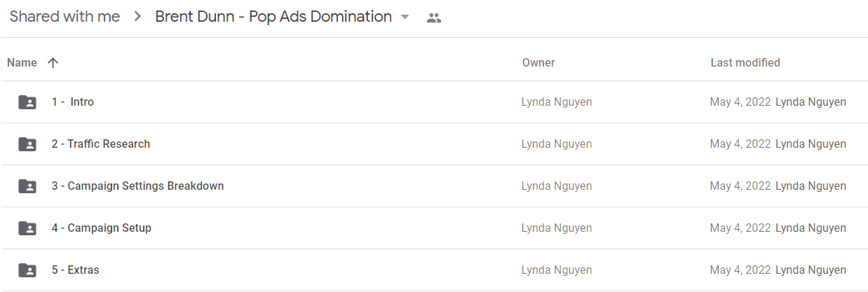
Task: Open the dropdown arrow next to Pop Ads Domination
Action: tap(405, 18)
